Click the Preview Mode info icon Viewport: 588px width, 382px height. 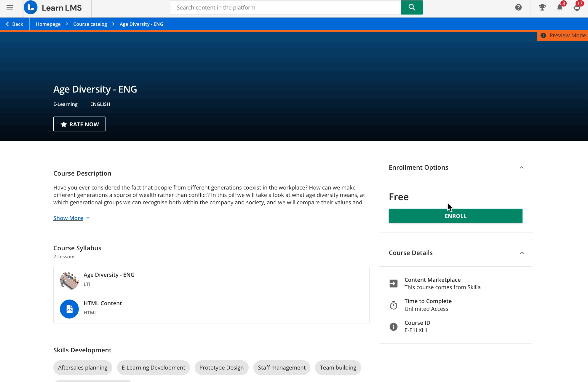[x=543, y=36]
